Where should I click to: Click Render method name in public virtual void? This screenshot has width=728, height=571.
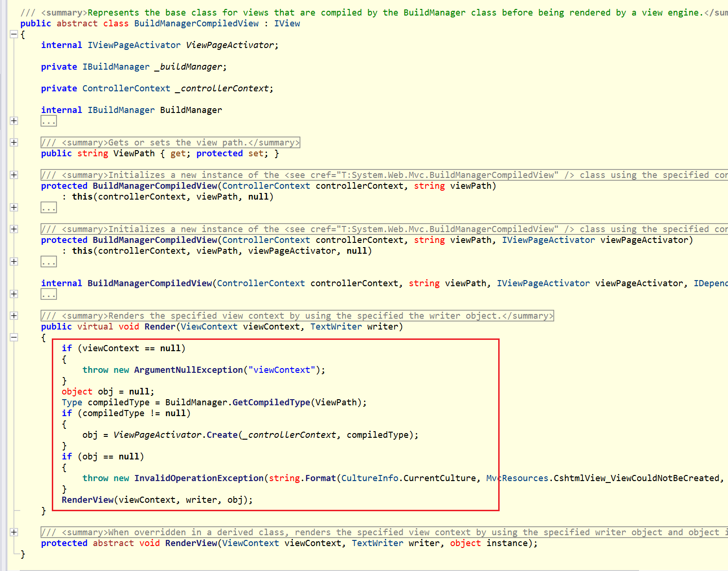click(x=160, y=327)
